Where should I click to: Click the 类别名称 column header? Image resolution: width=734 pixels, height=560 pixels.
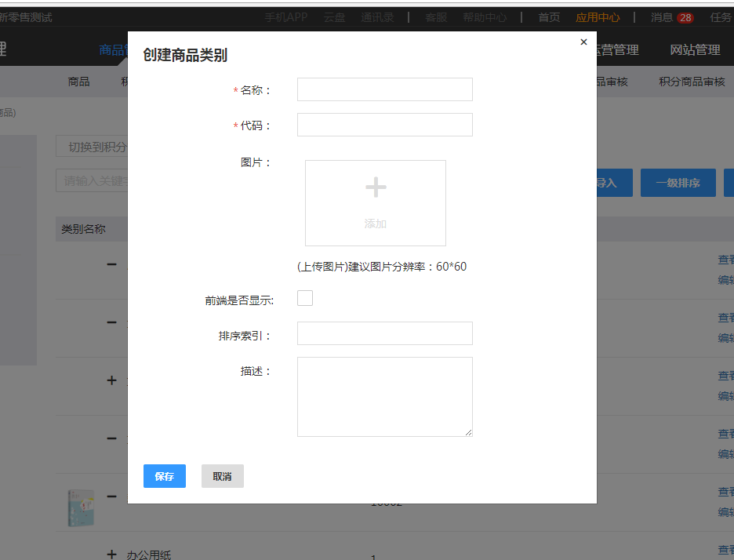pos(83,229)
